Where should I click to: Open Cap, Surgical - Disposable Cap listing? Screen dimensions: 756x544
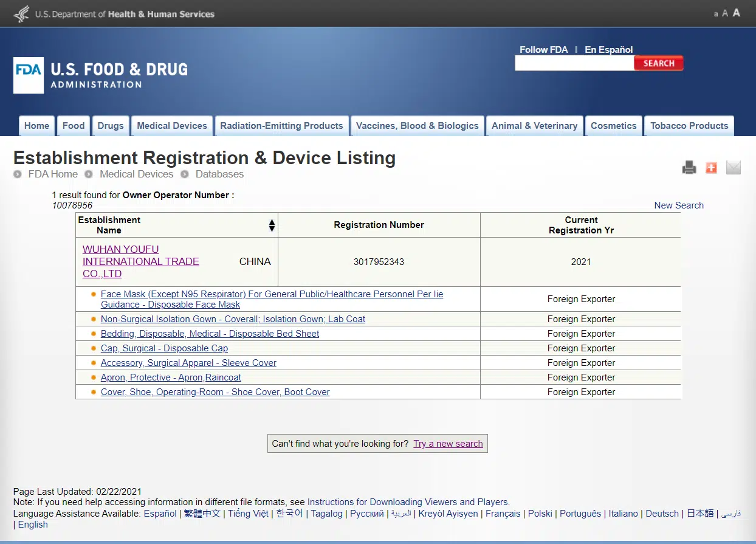tap(164, 348)
